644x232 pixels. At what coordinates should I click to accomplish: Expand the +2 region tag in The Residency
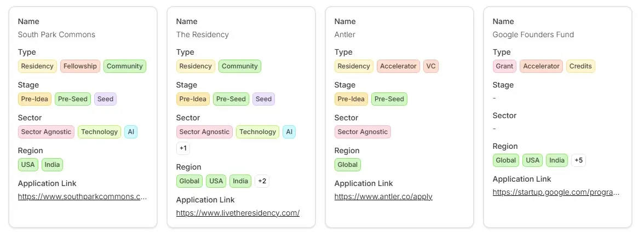(x=262, y=181)
